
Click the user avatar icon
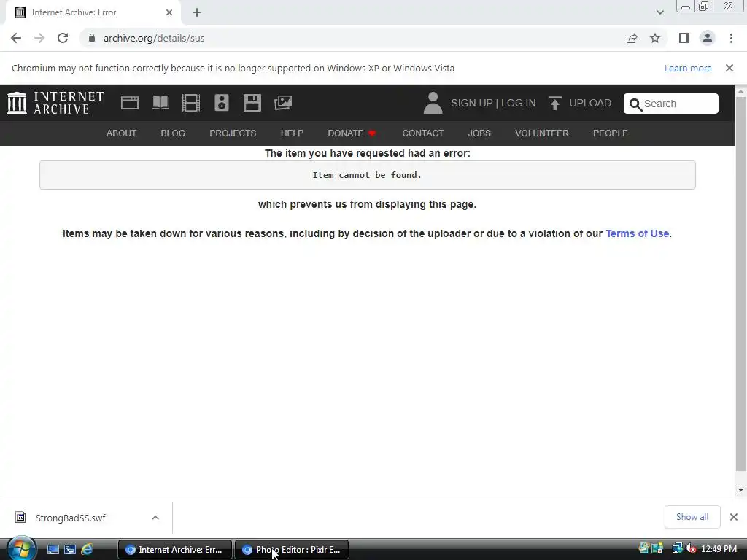point(433,103)
